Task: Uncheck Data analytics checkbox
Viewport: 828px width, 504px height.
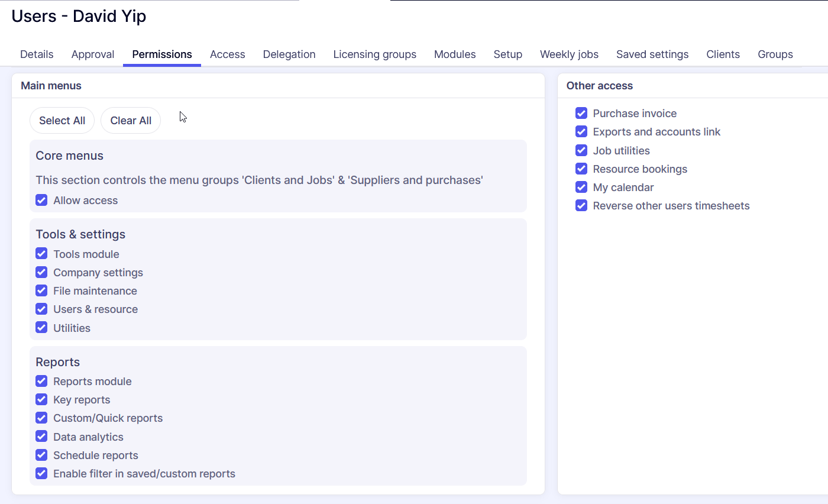Action: (x=41, y=437)
